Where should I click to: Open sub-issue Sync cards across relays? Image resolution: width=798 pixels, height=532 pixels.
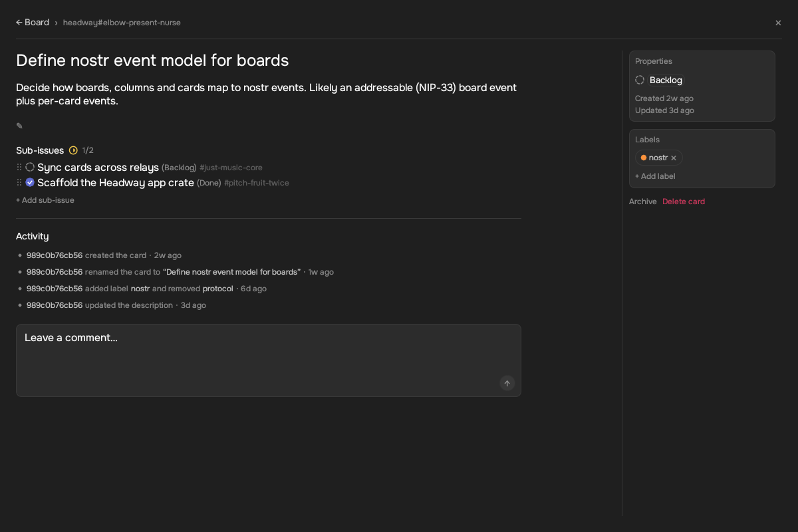[98, 168]
